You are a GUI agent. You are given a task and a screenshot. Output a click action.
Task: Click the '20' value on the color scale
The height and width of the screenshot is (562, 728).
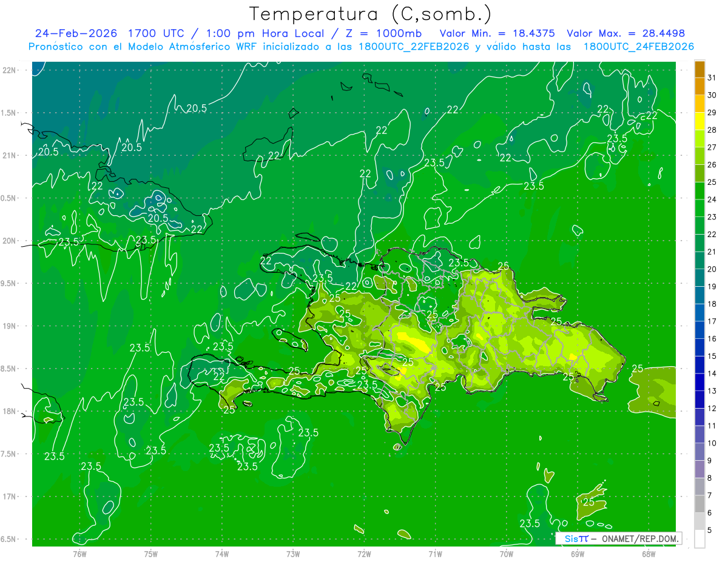coord(712,269)
